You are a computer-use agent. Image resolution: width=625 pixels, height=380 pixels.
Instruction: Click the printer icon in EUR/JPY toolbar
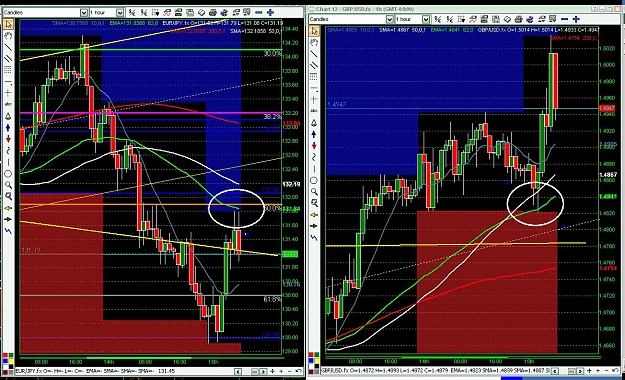click(x=213, y=13)
